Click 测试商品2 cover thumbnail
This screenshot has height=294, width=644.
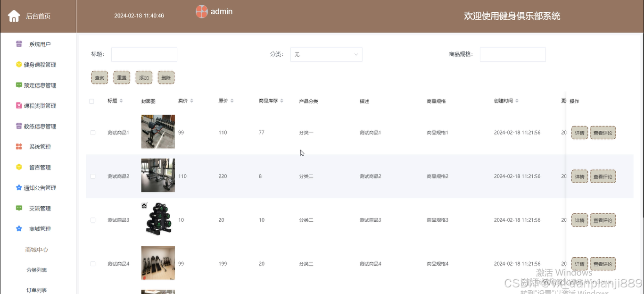pyautogui.click(x=158, y=176)
